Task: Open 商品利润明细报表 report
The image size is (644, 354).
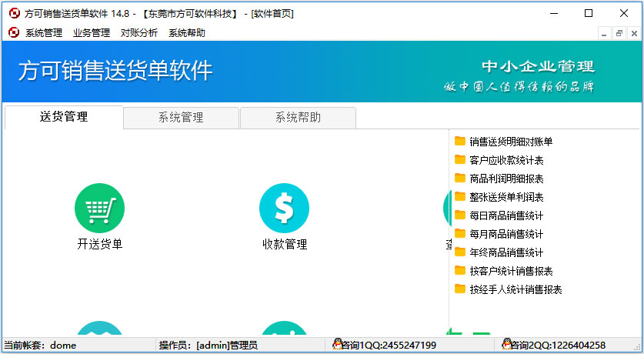Action: point(506,179)
